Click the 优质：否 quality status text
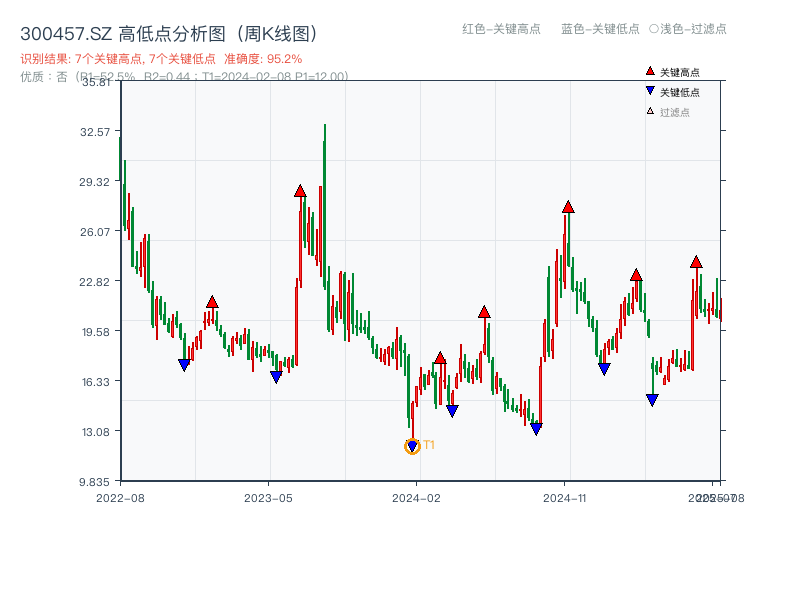This screenshot has height=600, width=800. [37, 74]
